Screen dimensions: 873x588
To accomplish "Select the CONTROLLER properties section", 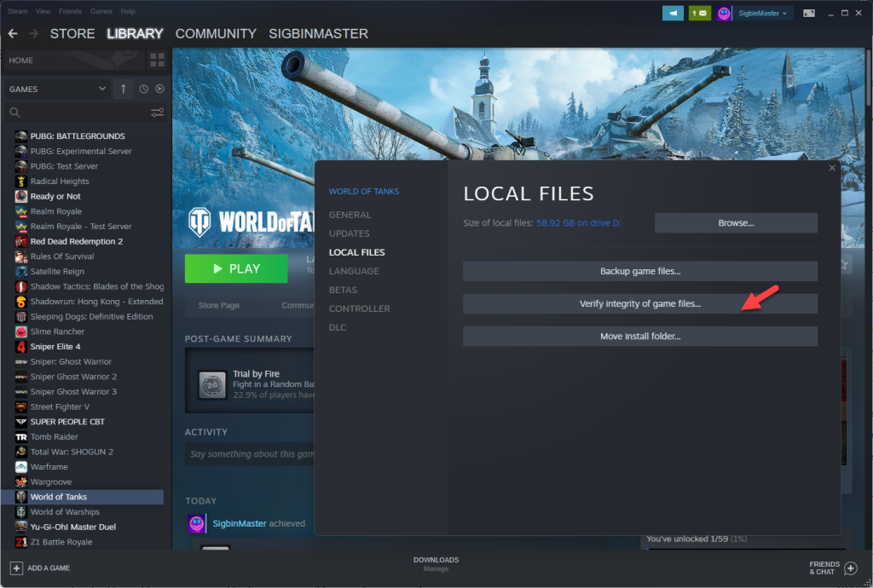I will pos(360,308).
